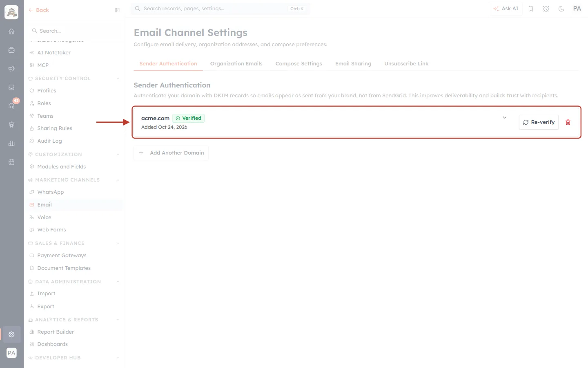Viewport: 588px width, 368px height.
Task: Switch to Email Sharing tab
Action: coord(353,64)
